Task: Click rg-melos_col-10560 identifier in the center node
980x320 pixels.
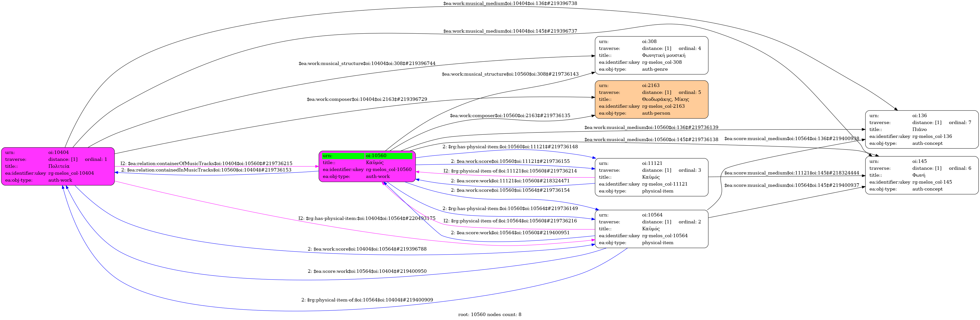Action: point(388,170)
